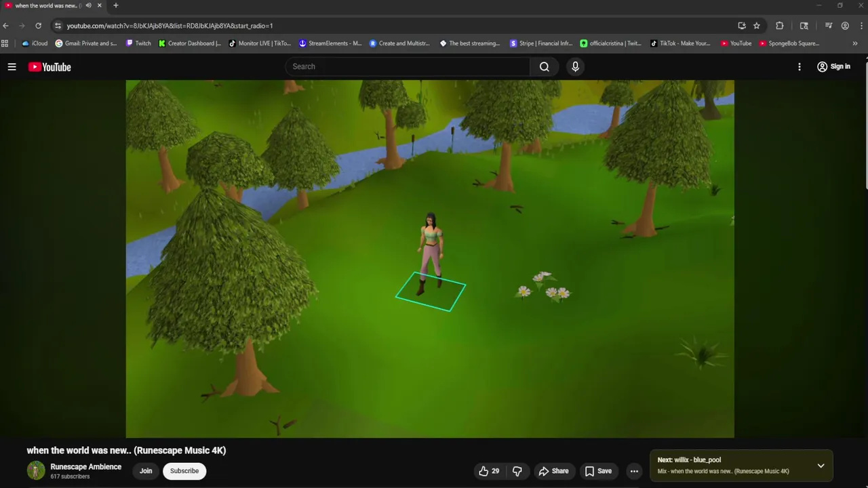This screenshot has width=868, height=488.
Task: Open the iCloud bookmark
Action: pos(35,43)
